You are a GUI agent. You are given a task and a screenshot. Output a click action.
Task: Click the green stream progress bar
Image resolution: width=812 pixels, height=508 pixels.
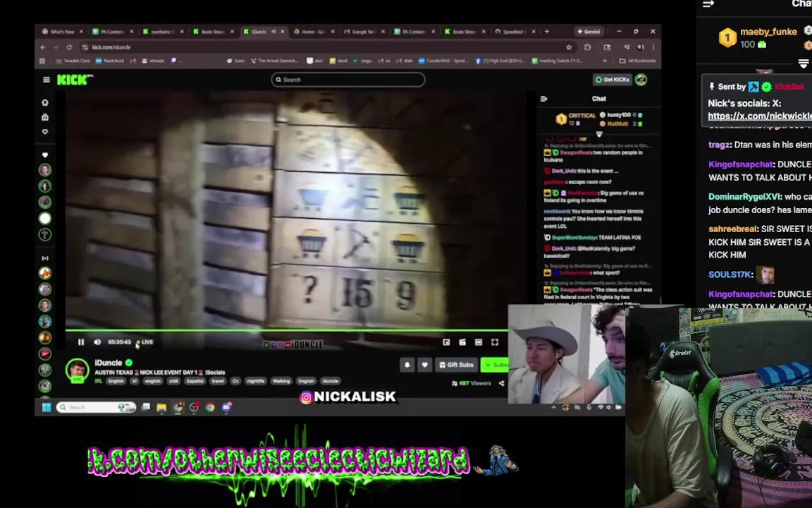286,329
